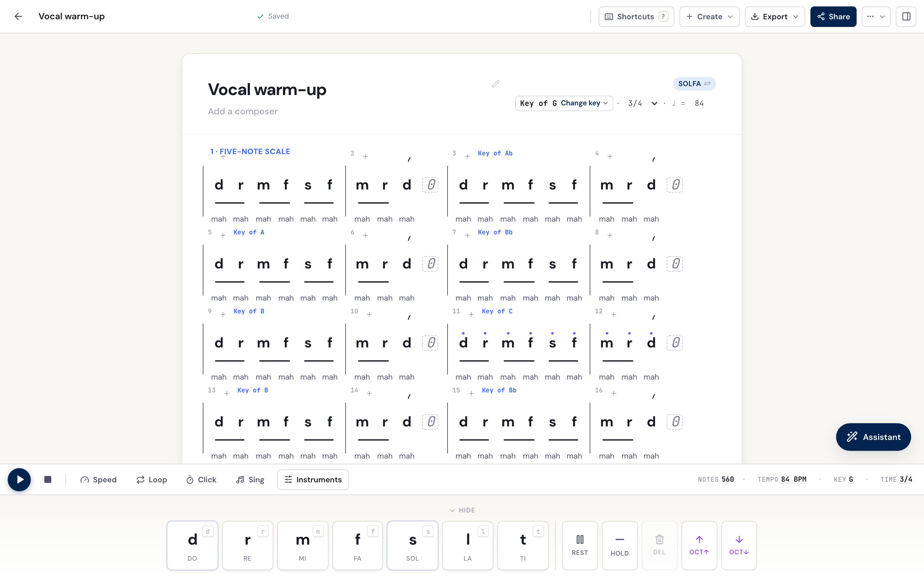The width and height of the screenshot is (924, 578).
Task: Open the more options ellipsis menu
Action: point(876,16)
